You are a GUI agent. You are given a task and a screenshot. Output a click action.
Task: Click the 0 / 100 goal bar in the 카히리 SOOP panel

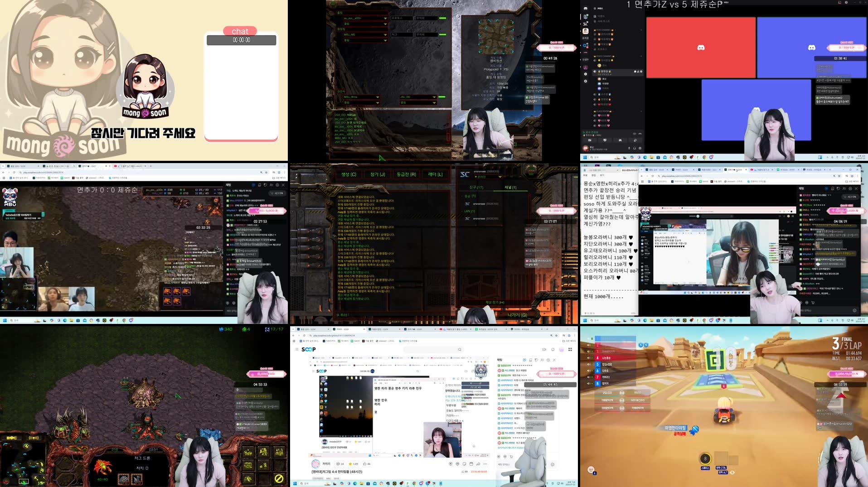click(556, 374)
